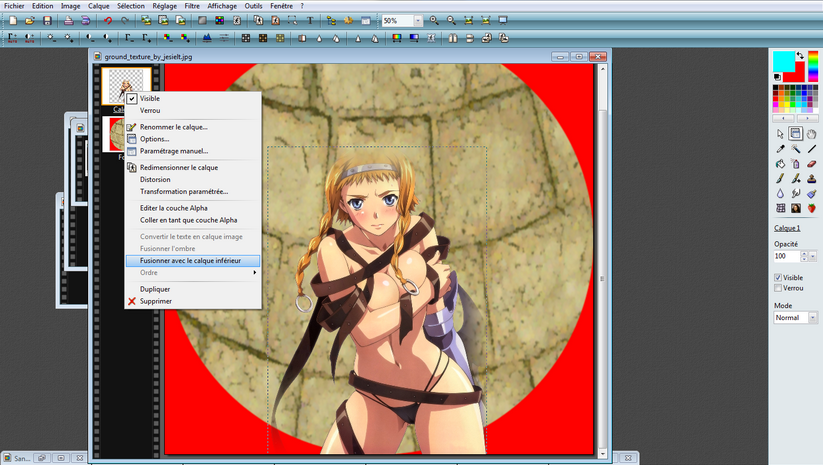Select the Eraser tool
The width and height of the screenshot is (823, 465).
tap(811, 164)
